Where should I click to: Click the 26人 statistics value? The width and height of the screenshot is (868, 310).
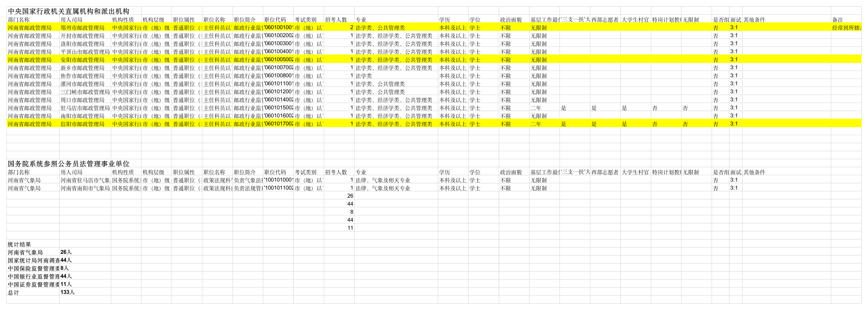(85, 252)
